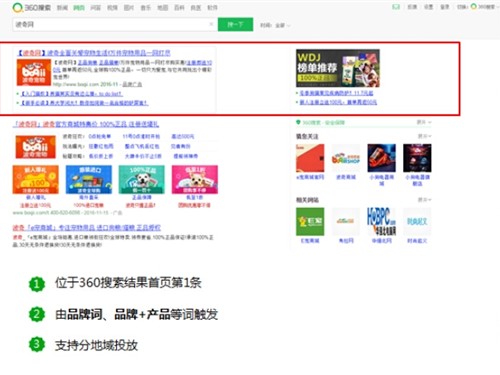
Task: Switch to the 图片 search tab
Action: (x=129, y=8)
